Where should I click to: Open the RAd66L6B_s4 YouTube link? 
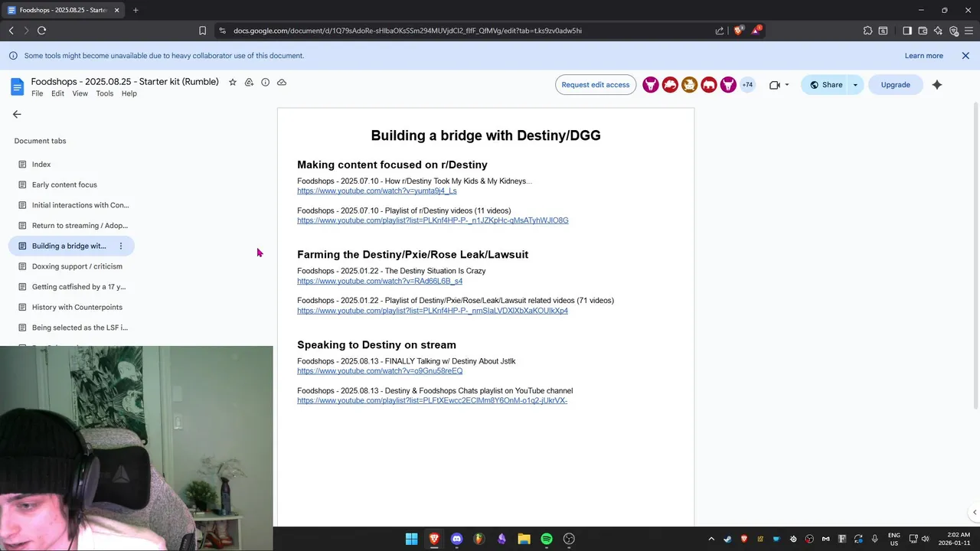(380, 282)
